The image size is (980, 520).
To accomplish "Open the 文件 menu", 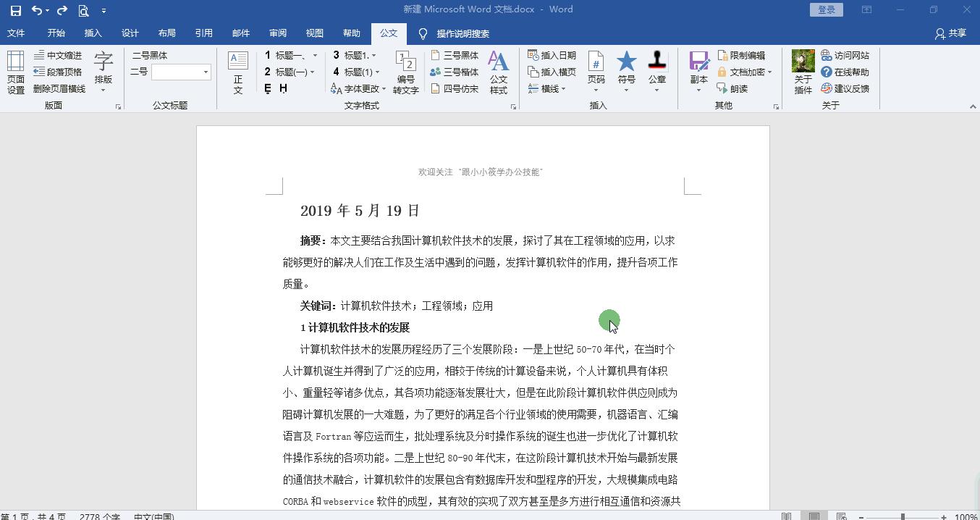I will (x=16, y=33).
